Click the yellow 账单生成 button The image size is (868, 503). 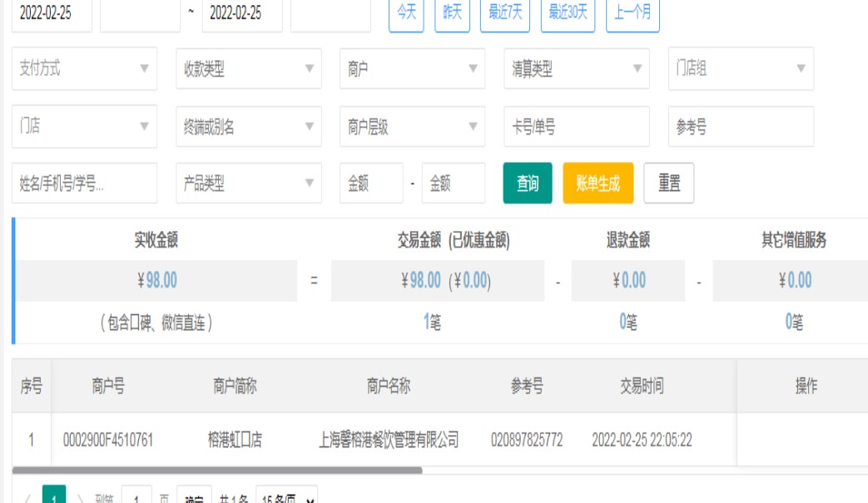(x=598, y=184)
